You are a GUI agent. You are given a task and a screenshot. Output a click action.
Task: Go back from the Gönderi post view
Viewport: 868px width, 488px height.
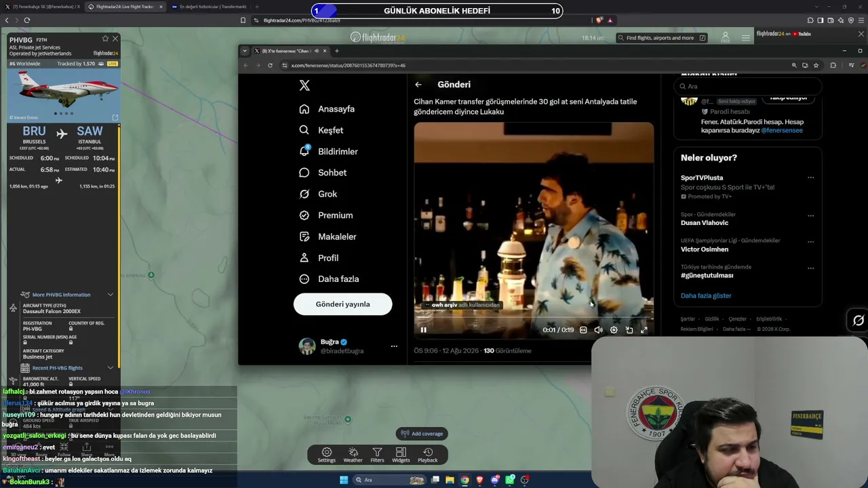(418, 85)
